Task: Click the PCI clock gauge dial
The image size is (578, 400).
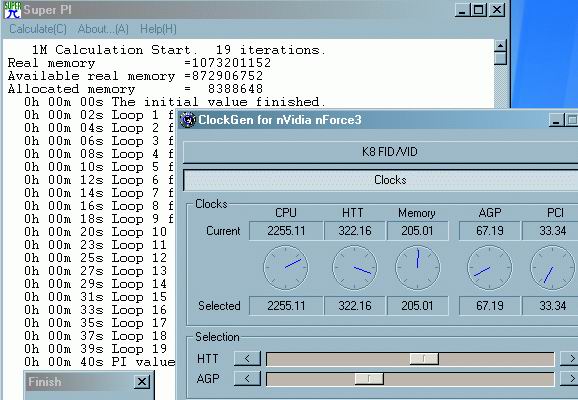Action: tap(553, 268)
